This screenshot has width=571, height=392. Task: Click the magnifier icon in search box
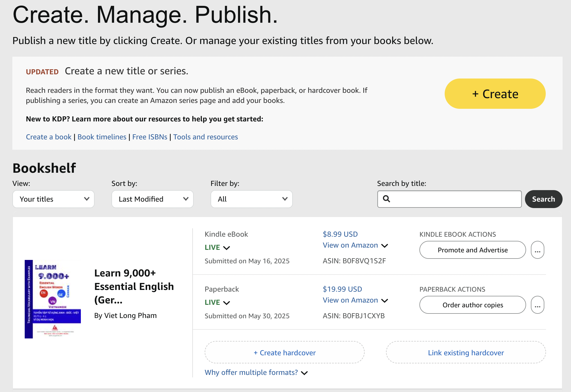coord(387,199)
